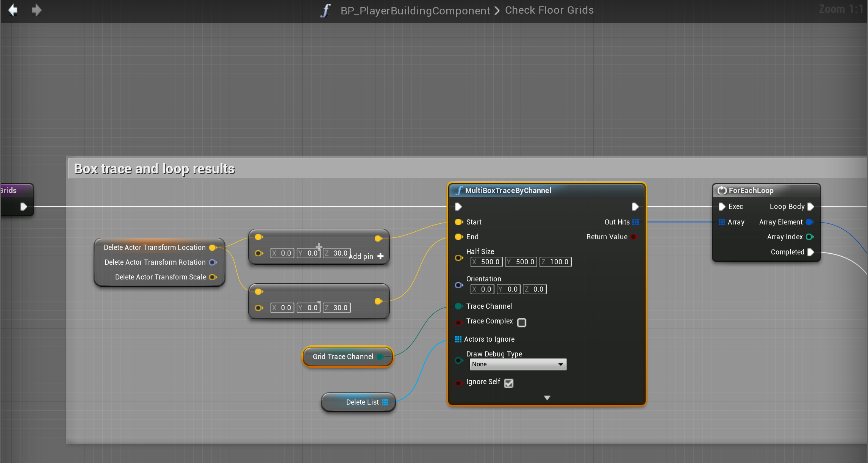Click the Grid Trace Channel output pin
868x463 pixels.
click(380, 357)
